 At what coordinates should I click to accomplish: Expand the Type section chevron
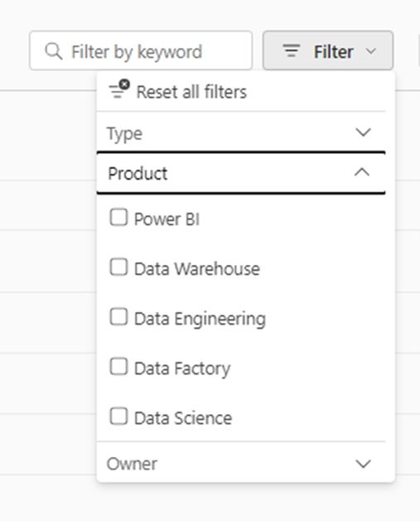(363, 133)
